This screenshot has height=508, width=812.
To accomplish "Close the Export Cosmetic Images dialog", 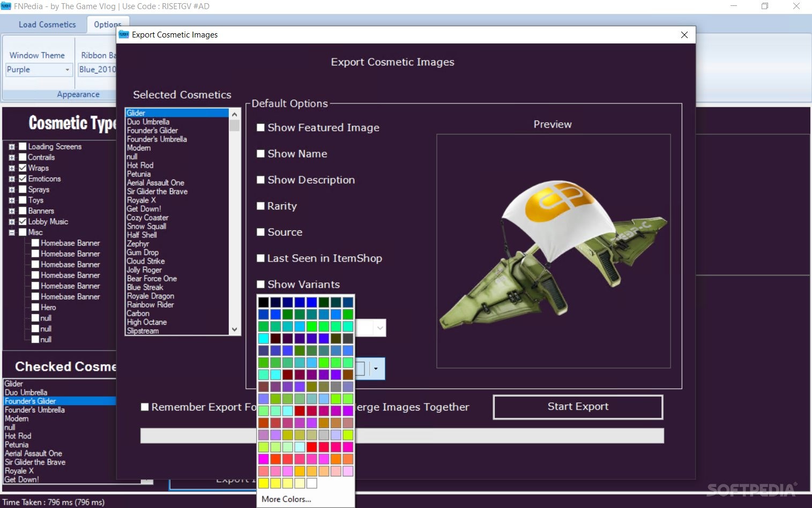I will [684, 35].
